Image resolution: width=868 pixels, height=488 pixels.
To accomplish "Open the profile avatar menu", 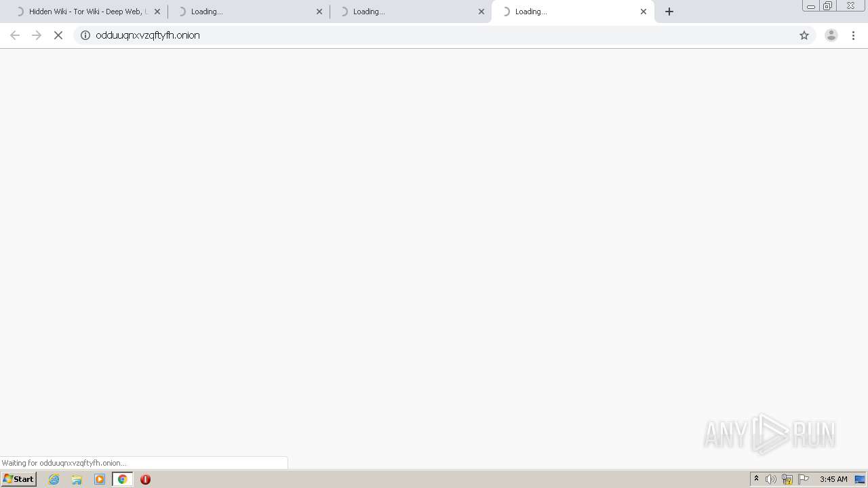I will (831, 35).
